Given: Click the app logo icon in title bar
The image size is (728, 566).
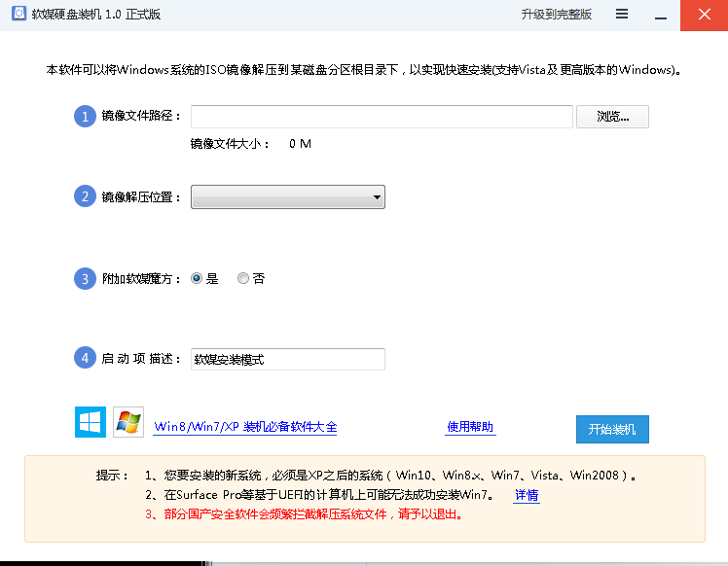Looking at the screenshot, I should tap(19, 14).
